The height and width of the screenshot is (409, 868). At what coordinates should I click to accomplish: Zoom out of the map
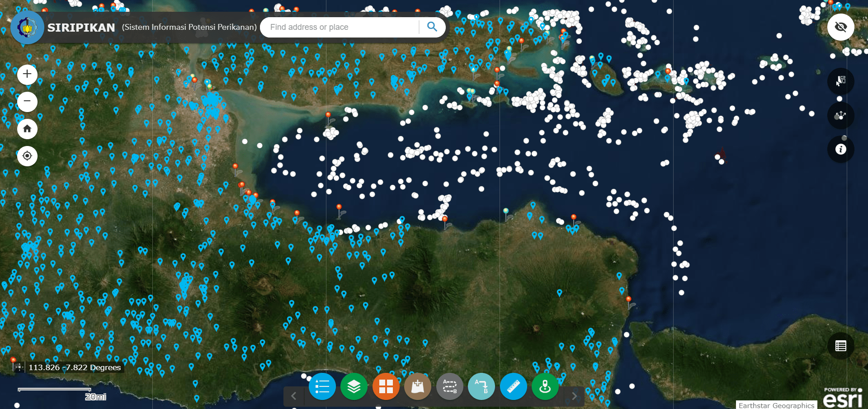[27, 101]
